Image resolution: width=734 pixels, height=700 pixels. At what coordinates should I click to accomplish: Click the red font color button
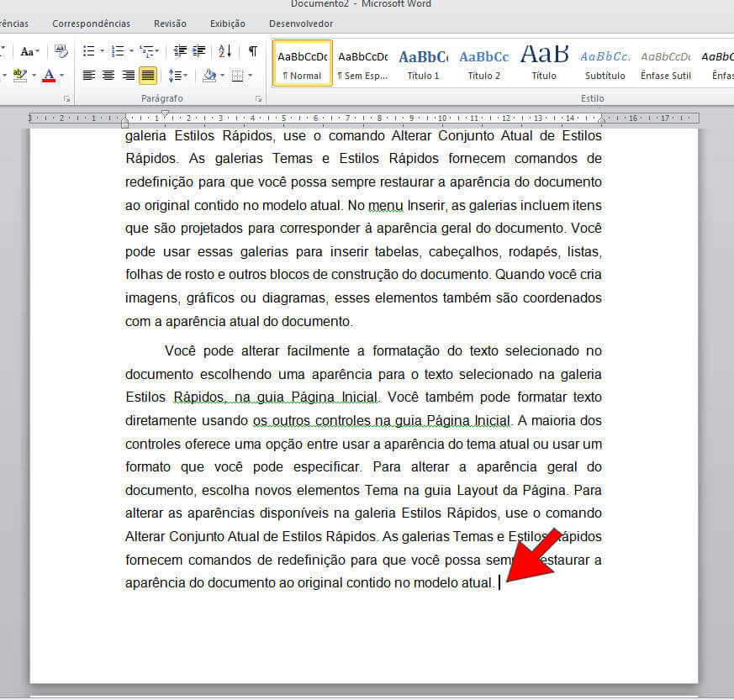click(x=48, y=76)
